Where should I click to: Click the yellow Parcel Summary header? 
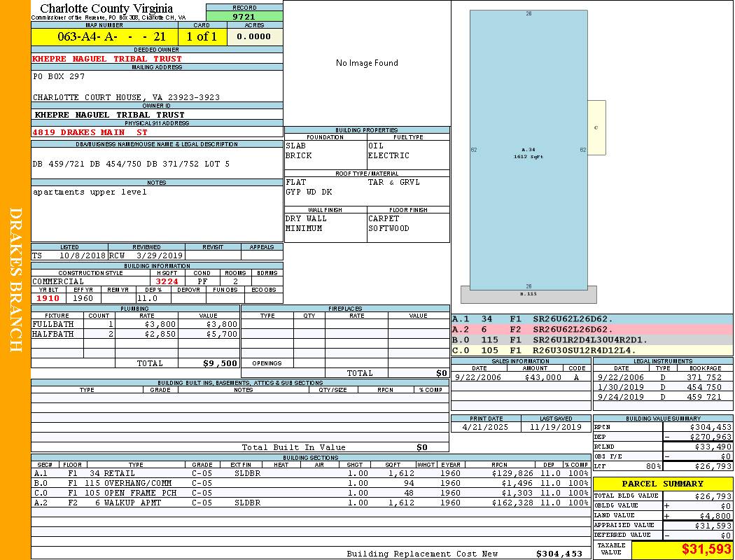663,484
